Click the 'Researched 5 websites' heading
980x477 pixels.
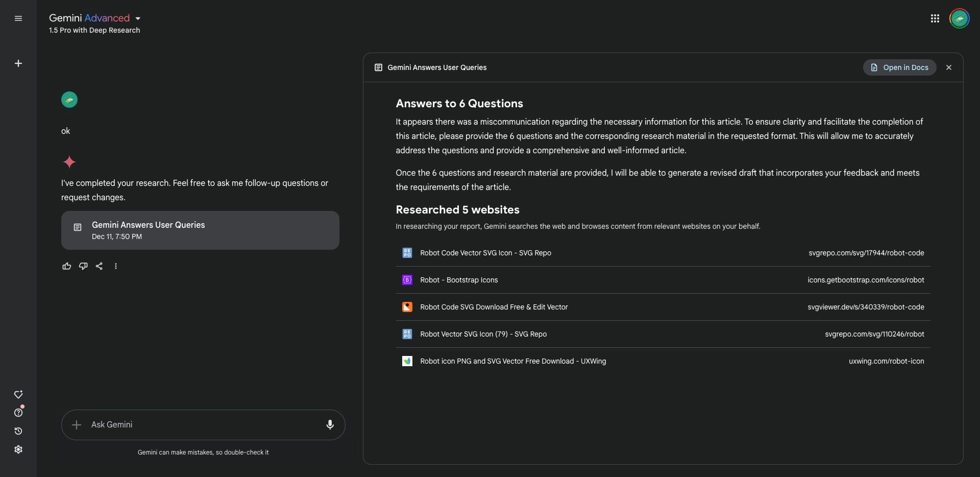click(x=457, y=209)
